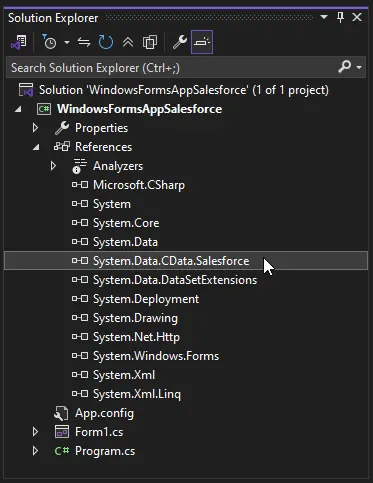Viewport: 373px width, 483px height.
Task: Open Pending Changes Filter dropdown arrow
Action: point(67,42)
